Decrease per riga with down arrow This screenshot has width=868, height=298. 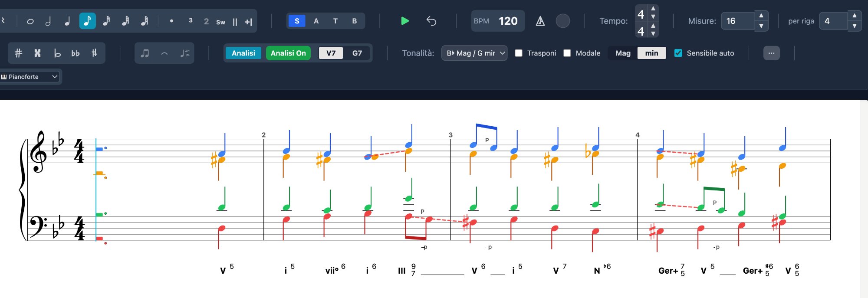[855, 26]
